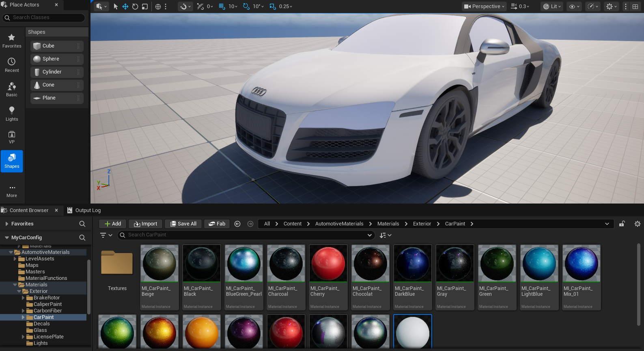This screenshot has height=351, width=644.
Task: Switch to the Output Log tab
Action: (84, 210)
